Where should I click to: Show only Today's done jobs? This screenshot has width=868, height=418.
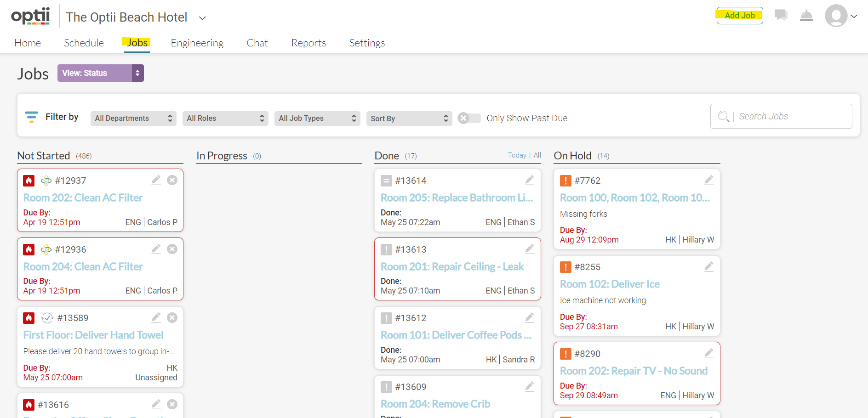click(517, 155)
